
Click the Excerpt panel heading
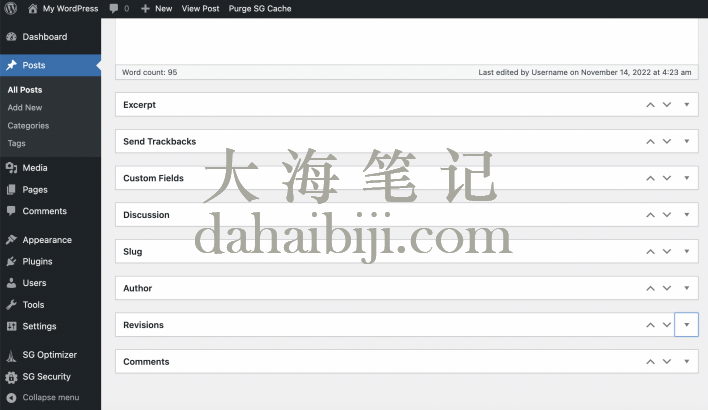(x=140, y=105)
